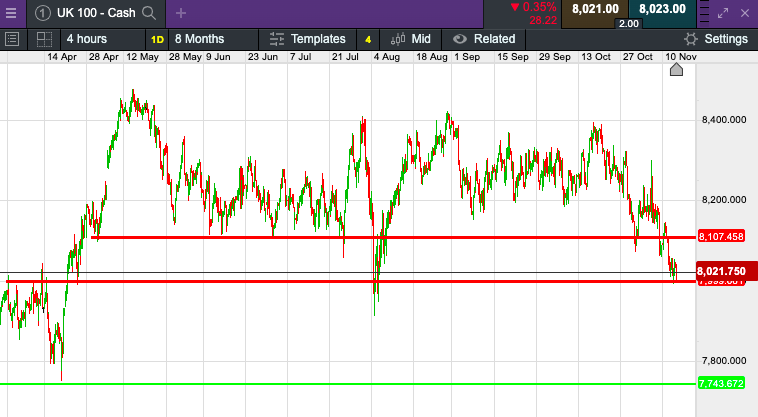Click the 1 Sep date label
The height and width of the screenshot is (417, 758).
(x=467, y=57)
